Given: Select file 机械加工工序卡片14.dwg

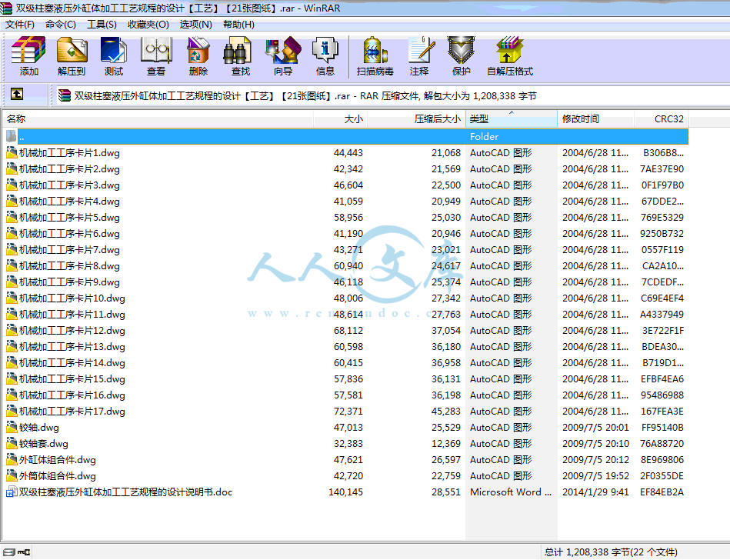Looking at the screenshot, I should 72,362.
